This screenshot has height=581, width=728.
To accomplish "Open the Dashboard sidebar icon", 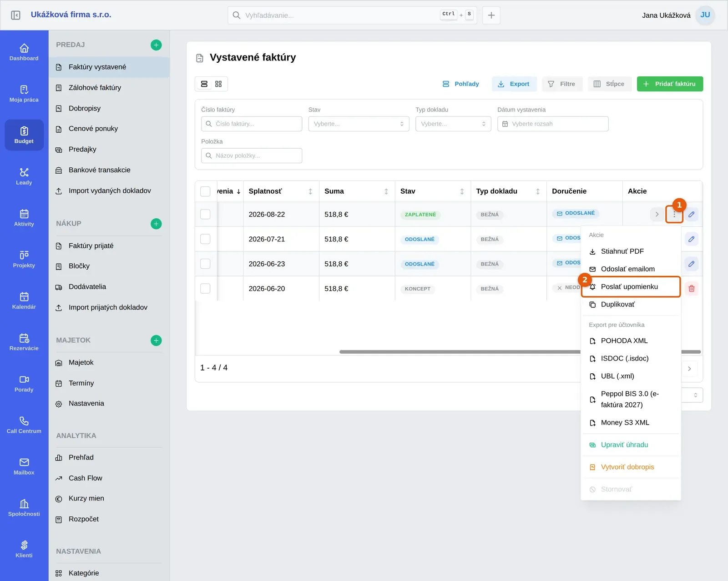I will (24, 52).
